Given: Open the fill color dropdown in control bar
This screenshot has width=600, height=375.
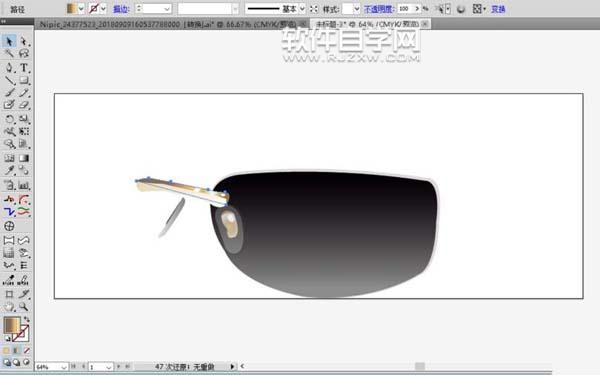Looking at the screenshot, I should 81,8.
